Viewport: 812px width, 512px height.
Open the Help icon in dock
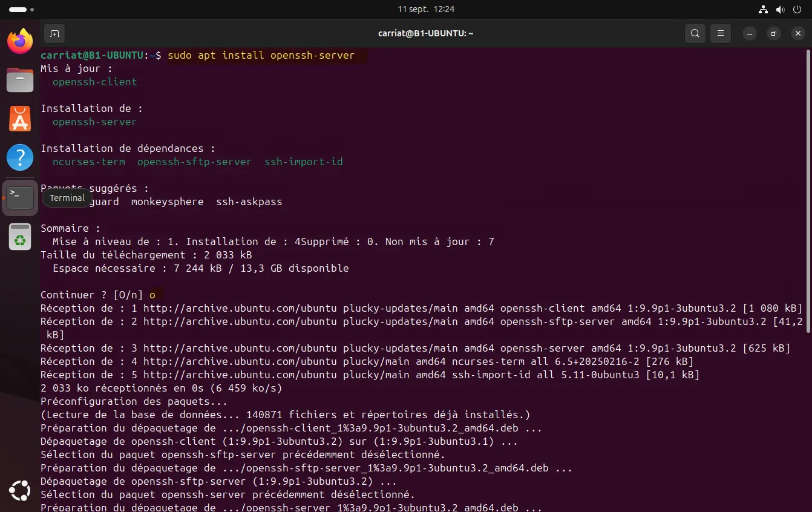coord(20,157)
